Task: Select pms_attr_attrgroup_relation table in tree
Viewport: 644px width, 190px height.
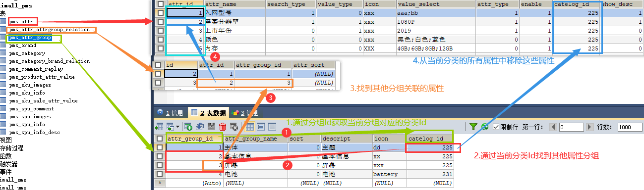Action: click(x=50, y=30)
